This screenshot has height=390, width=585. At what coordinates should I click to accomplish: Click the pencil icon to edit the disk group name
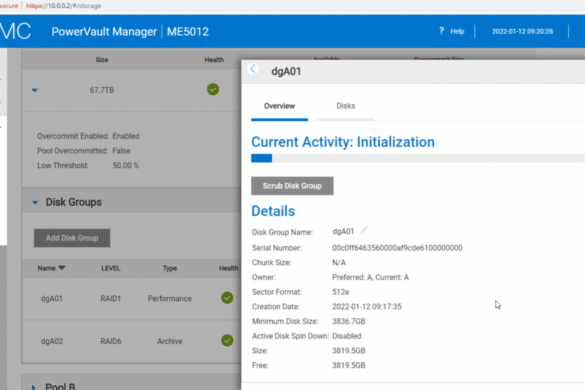click(364, 230)
